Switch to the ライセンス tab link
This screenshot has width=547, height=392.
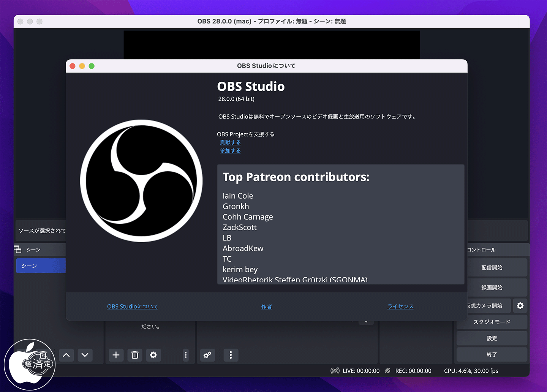coord(400,307)
